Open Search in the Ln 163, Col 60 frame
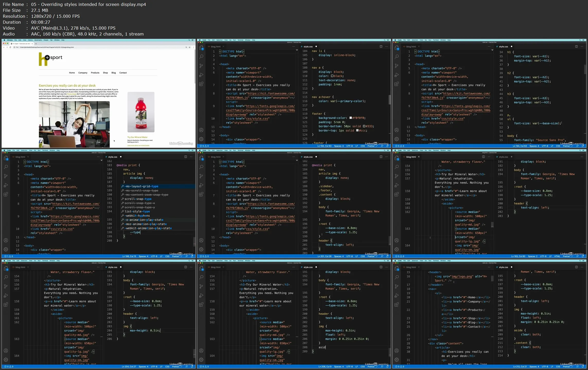This screenshot has height=370, width=588. [x=397, y=167]
